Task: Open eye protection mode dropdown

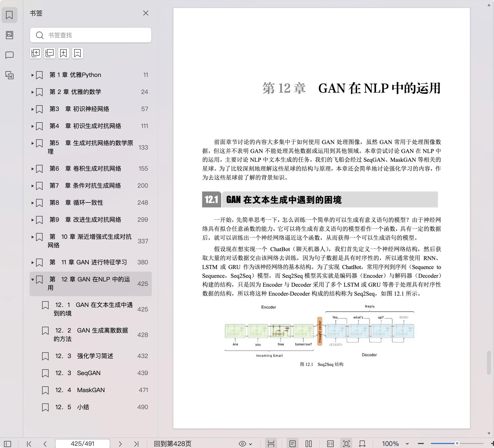Action: (245, 444)
